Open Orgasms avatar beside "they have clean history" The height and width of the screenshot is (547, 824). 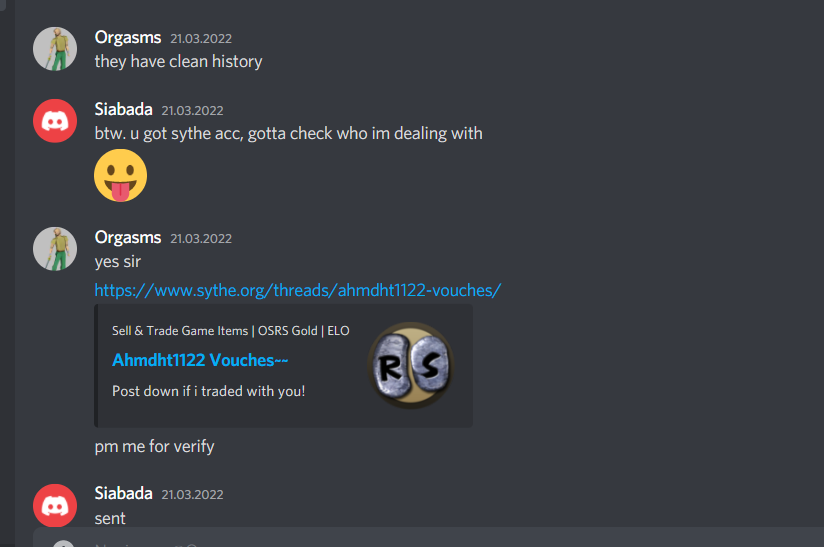coord(55,49)
